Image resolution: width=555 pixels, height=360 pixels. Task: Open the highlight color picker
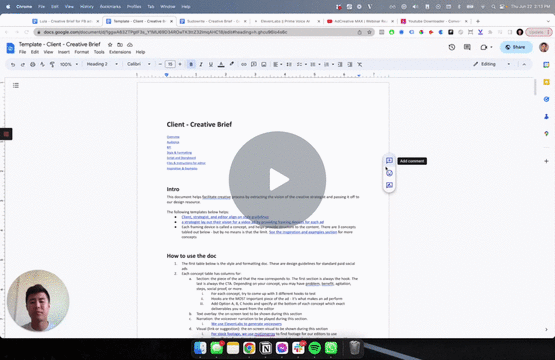point(232,64)
